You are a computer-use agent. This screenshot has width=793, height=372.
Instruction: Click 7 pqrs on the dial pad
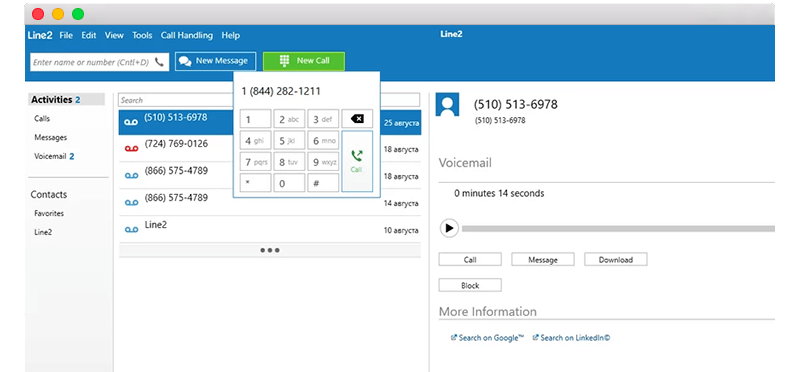pos(255,162)
